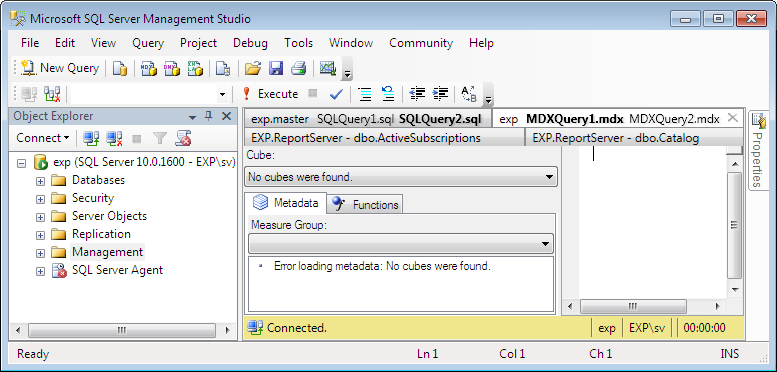Open Object Explorer window position dropdown

[193, 117]
